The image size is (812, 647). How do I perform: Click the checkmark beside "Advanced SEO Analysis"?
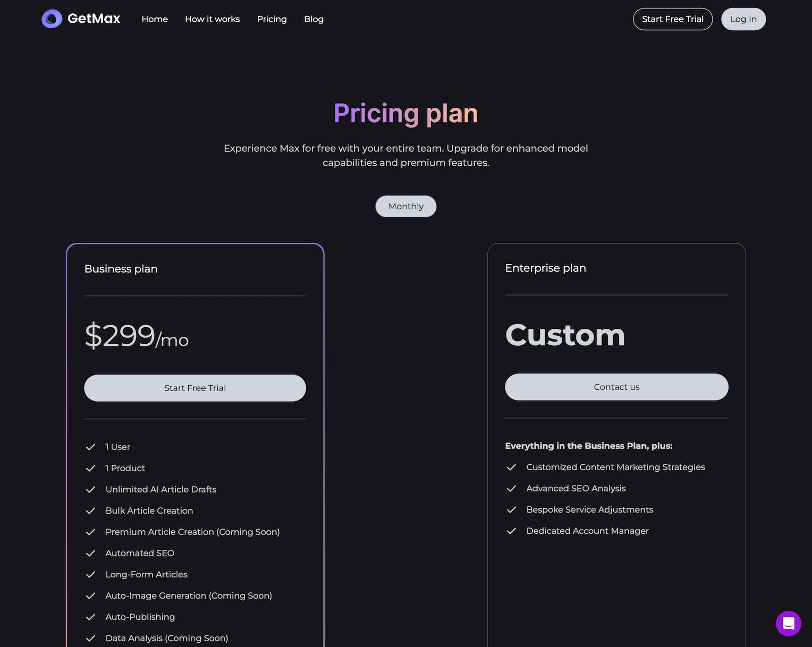click(x=511, y=488)
